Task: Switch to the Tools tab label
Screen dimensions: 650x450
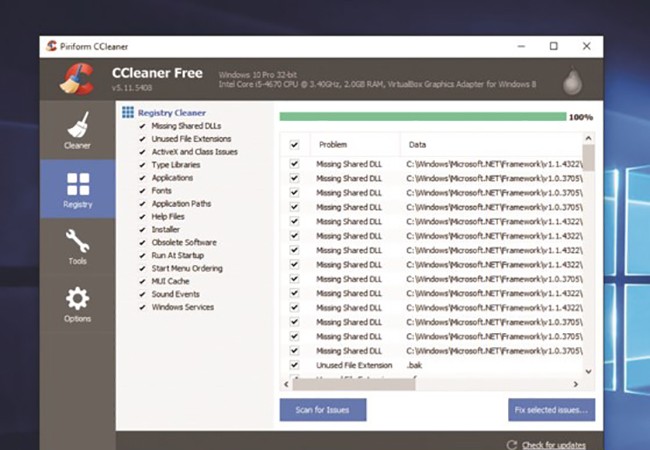Action: [x=78, y=261]
